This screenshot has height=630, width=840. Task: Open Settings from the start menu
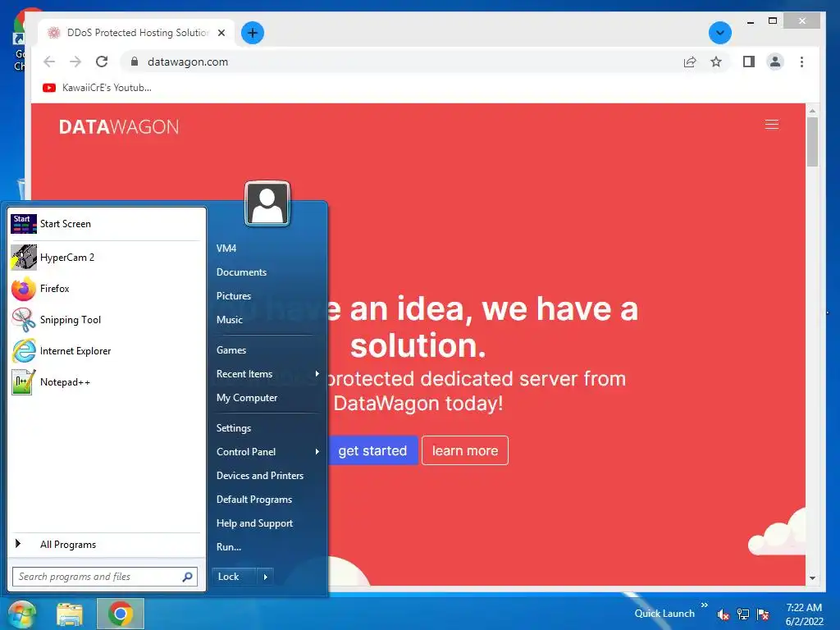(x=234, y=428)
